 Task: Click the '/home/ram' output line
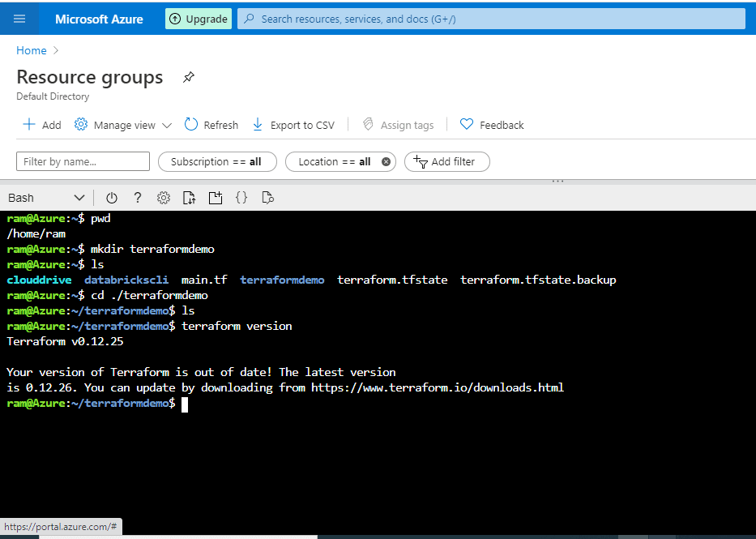tap(36, 233)
